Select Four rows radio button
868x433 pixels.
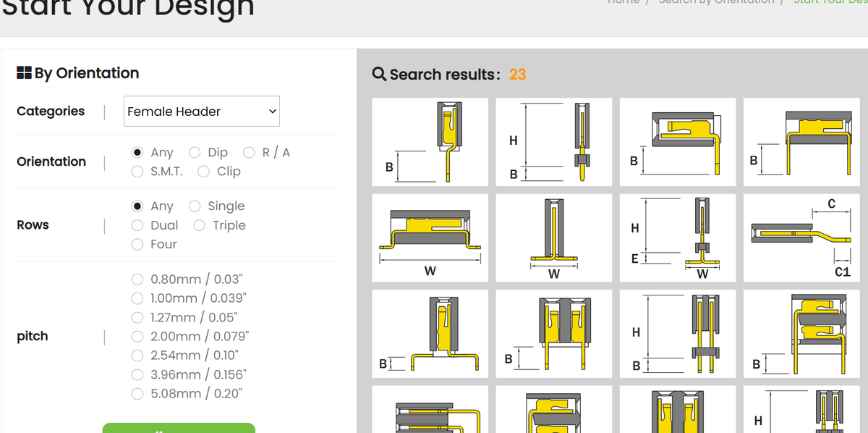pyautogui.click(x=137, y=244)
